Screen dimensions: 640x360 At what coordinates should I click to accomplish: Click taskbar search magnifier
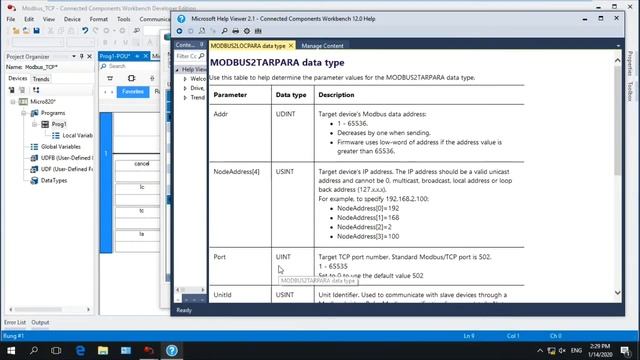point(34,351)
